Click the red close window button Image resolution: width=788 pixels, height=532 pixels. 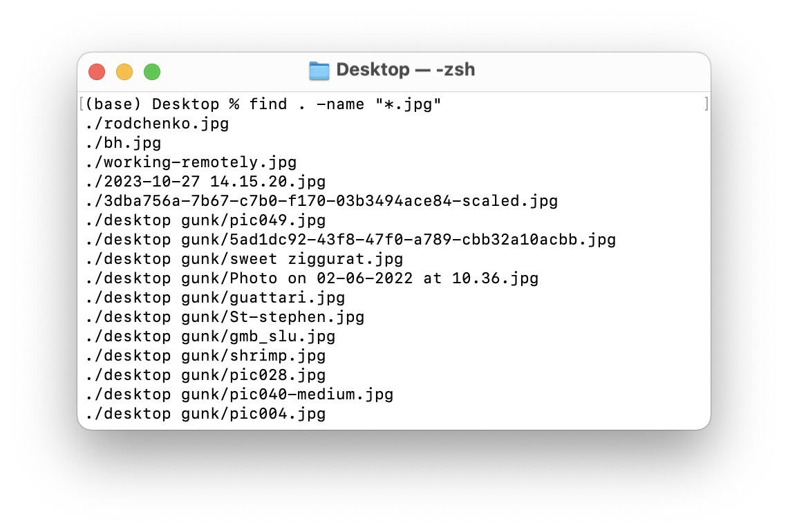(x=97, y=72)
